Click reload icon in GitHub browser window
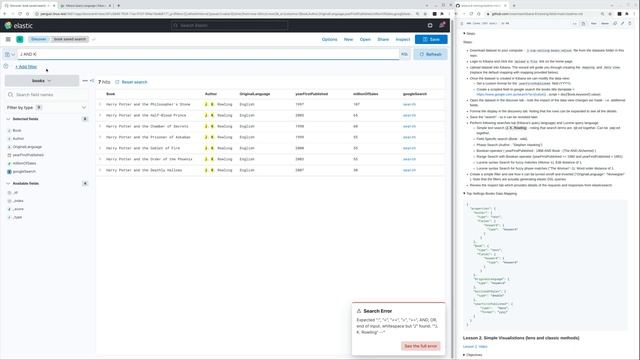 [x=471, y=13]
